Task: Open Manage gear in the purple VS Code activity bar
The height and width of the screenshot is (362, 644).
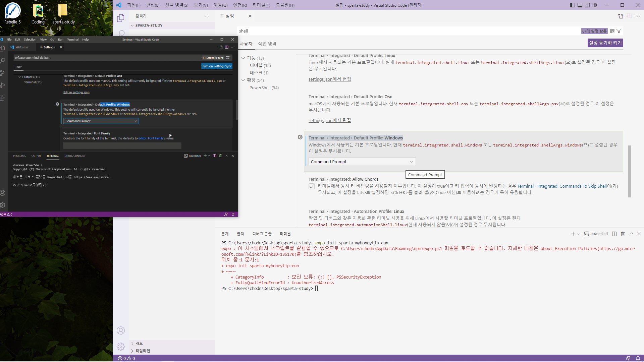Action: [121, 346]
